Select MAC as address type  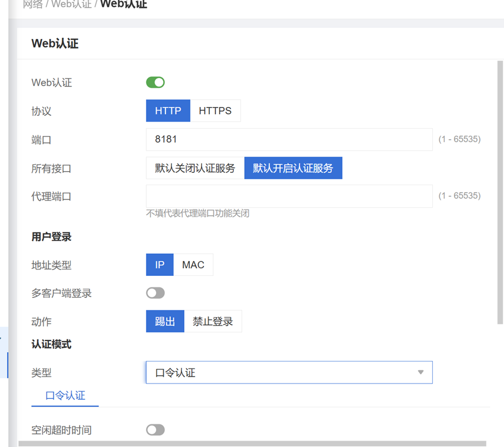tap(193, 265)
